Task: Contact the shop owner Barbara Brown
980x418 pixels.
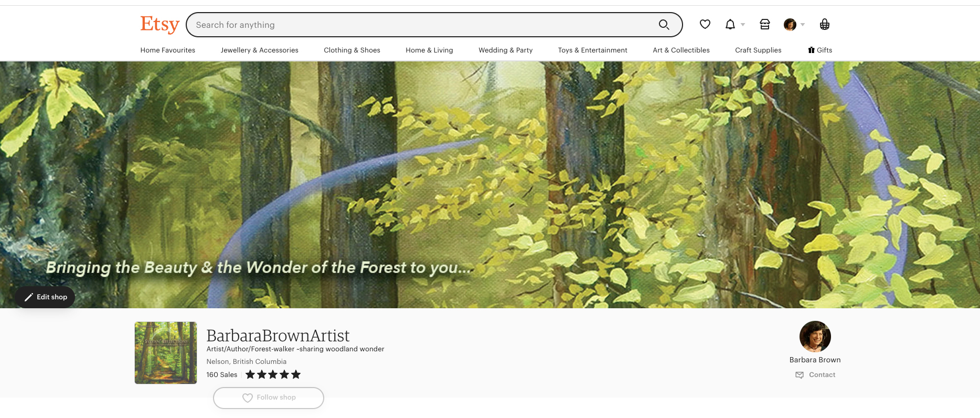Action: (x=815, y=375)
